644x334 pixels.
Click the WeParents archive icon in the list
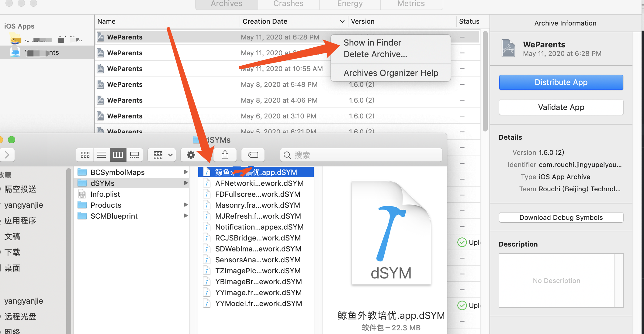[x=100, y=37]
